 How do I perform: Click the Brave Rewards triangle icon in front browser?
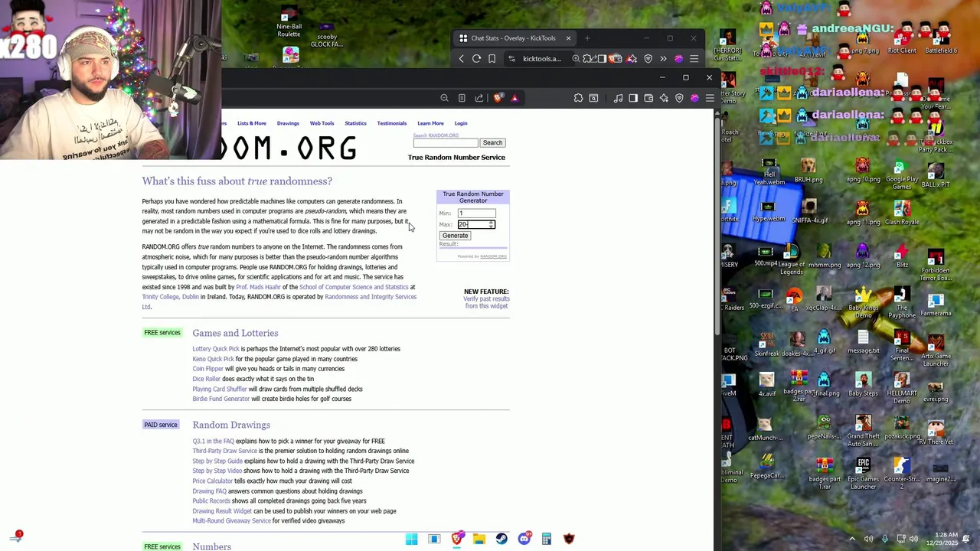click(514, 98)
